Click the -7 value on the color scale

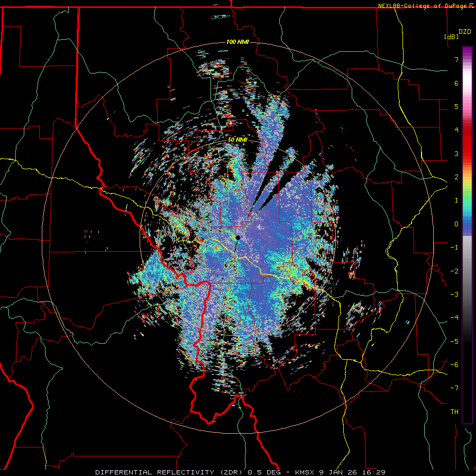pos(454,388)
